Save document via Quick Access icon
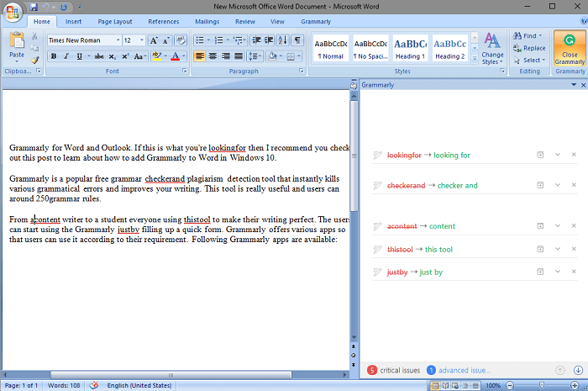 coord(34,7)
